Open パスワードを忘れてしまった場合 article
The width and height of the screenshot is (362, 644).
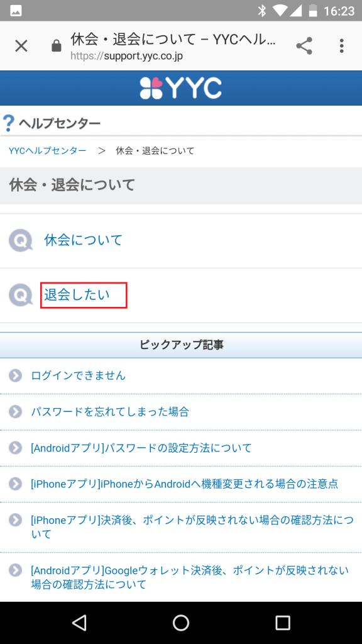tap(110, 411)
